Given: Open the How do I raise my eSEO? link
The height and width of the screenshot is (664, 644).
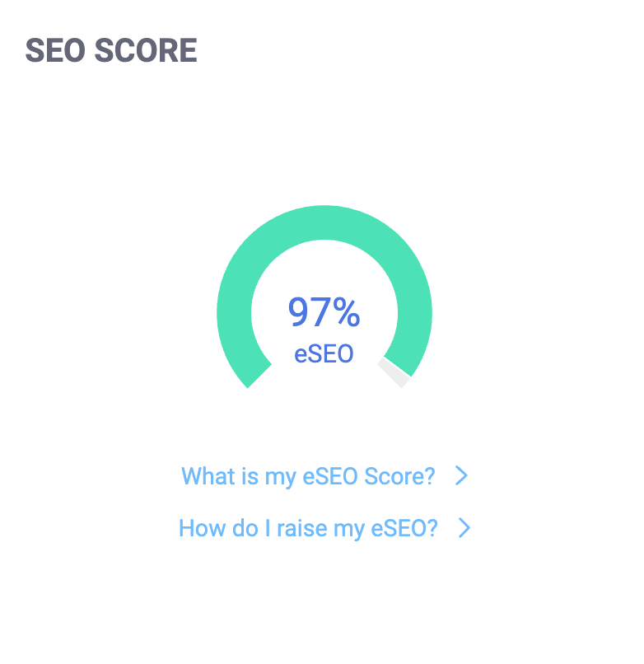Looking at the screenshot, I should point(308,529).
